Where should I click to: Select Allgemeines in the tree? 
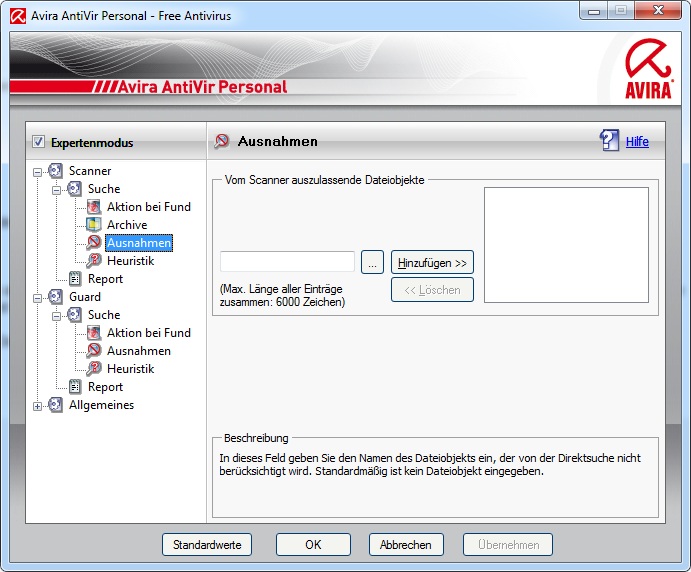coord(101,405)
